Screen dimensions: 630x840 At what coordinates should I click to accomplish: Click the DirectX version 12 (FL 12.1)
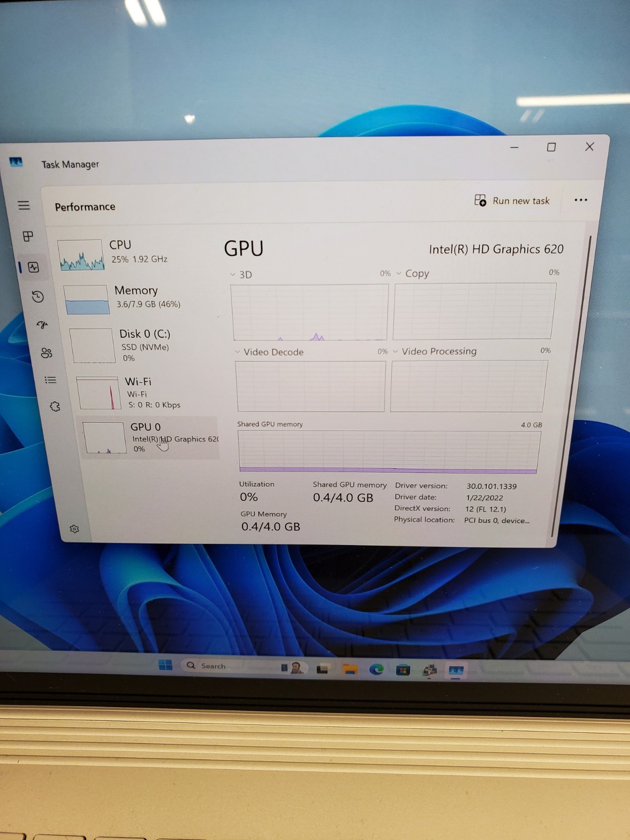(x=486, y=509)
